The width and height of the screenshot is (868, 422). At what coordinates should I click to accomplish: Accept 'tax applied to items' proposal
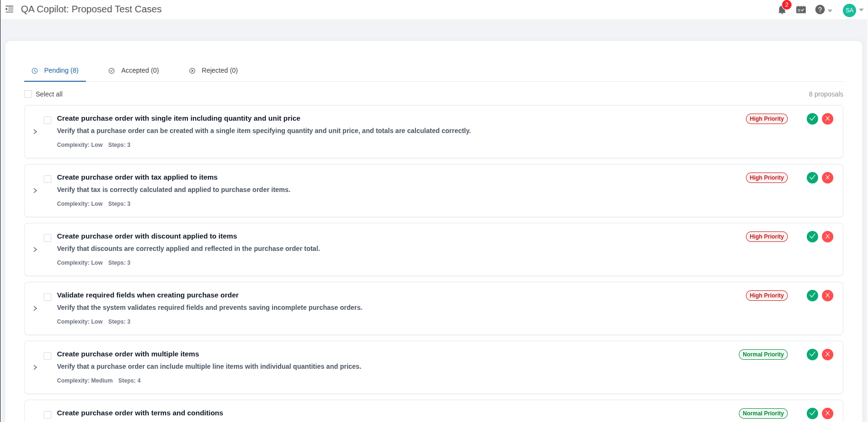812,178
